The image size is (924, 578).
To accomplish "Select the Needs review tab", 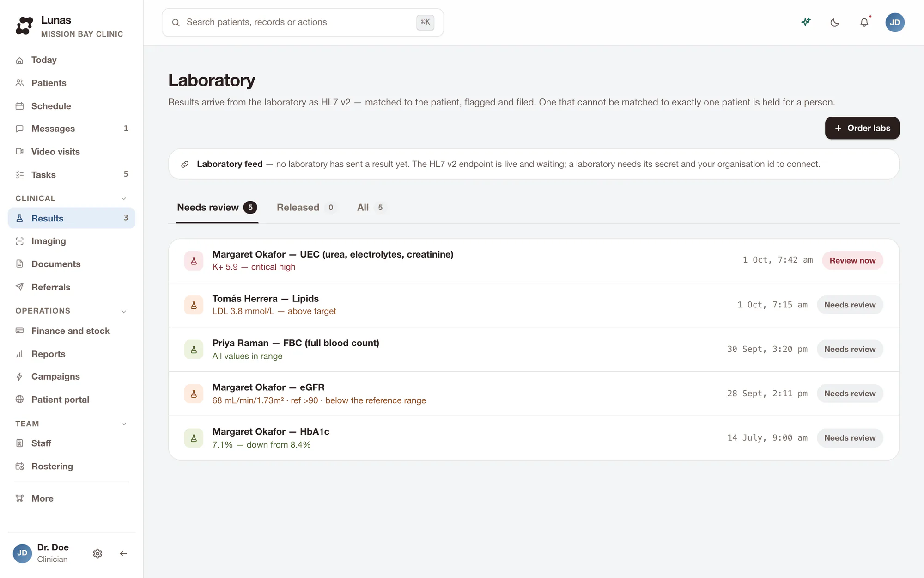I will (x=217, y=208).
